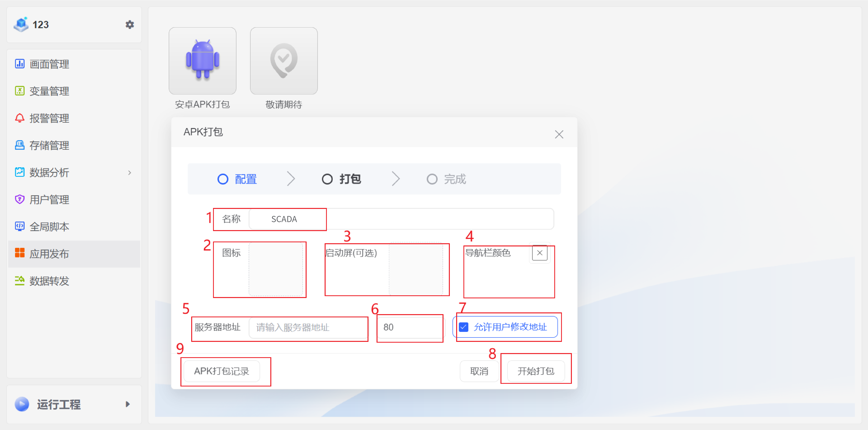Open 全局脚本 in the sidebar
This screenshot has width=868, height=430.
[x=49, y=226]
